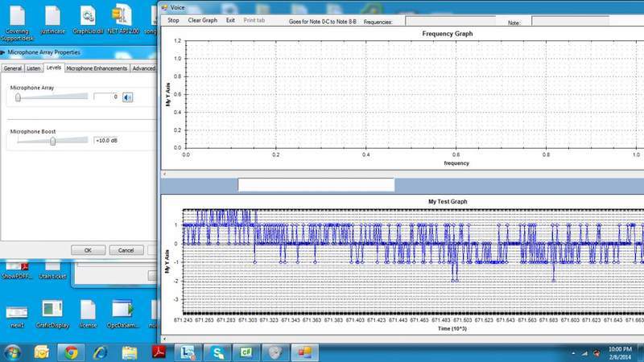Launch Google Chrome from the taskbar

(71, 352)
